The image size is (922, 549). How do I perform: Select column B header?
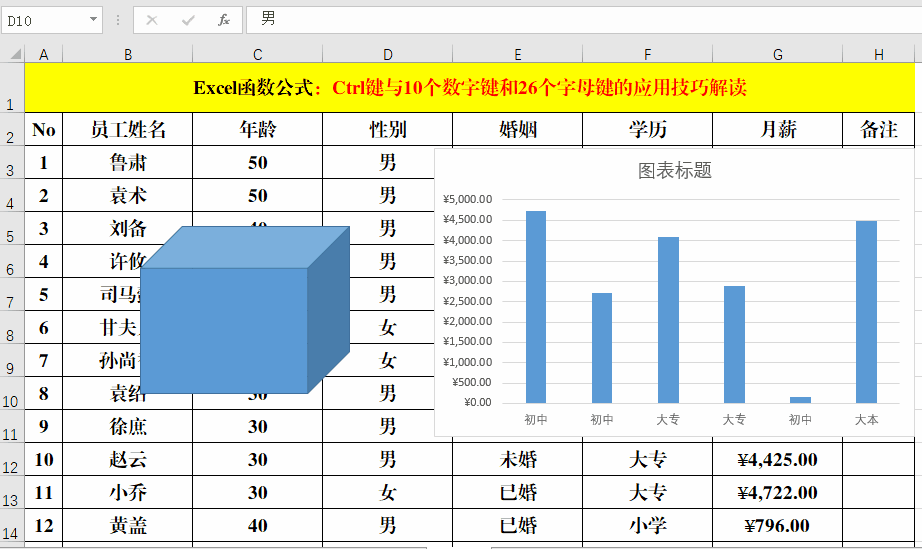pyautogui.click(x=128, y=54)
